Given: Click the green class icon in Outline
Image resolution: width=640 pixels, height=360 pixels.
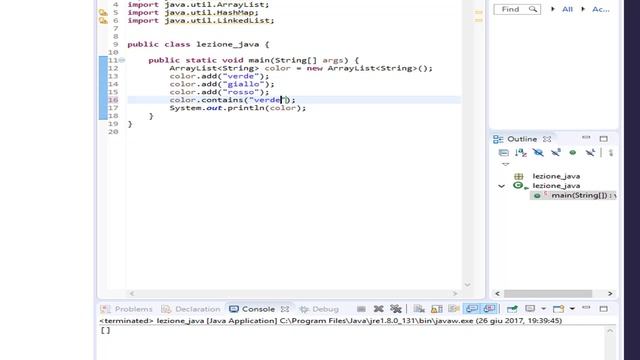Looking at the screenshot, I should tap(518, 186).
